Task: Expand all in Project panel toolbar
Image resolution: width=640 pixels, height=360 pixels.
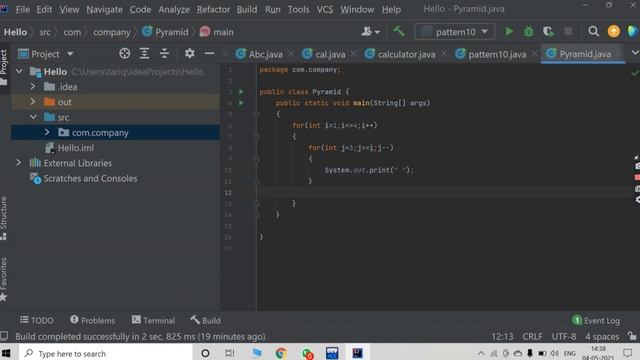Action: [x=144, y=53]
